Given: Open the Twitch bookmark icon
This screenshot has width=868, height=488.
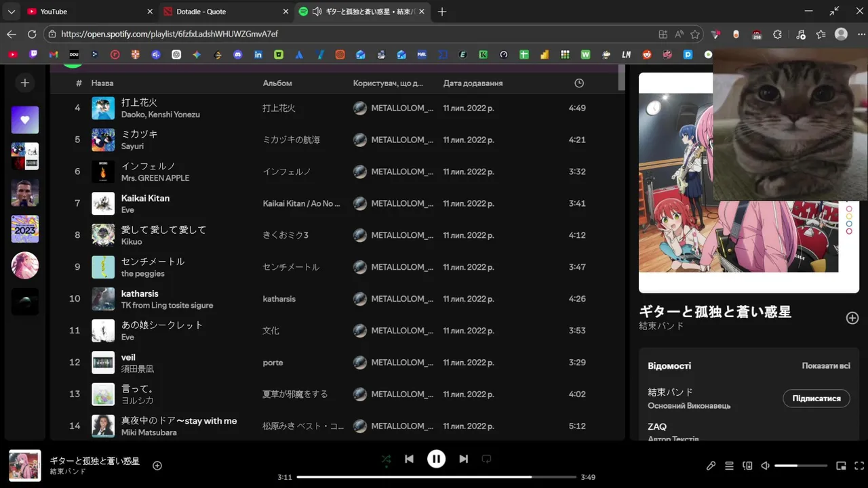Looking at the screenshot, I should coord(33,54).
